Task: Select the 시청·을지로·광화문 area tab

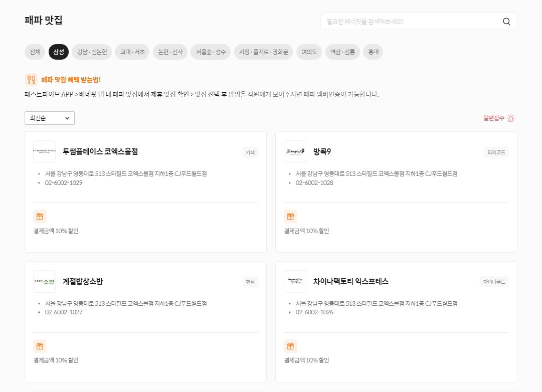Action: click(263, 52)
